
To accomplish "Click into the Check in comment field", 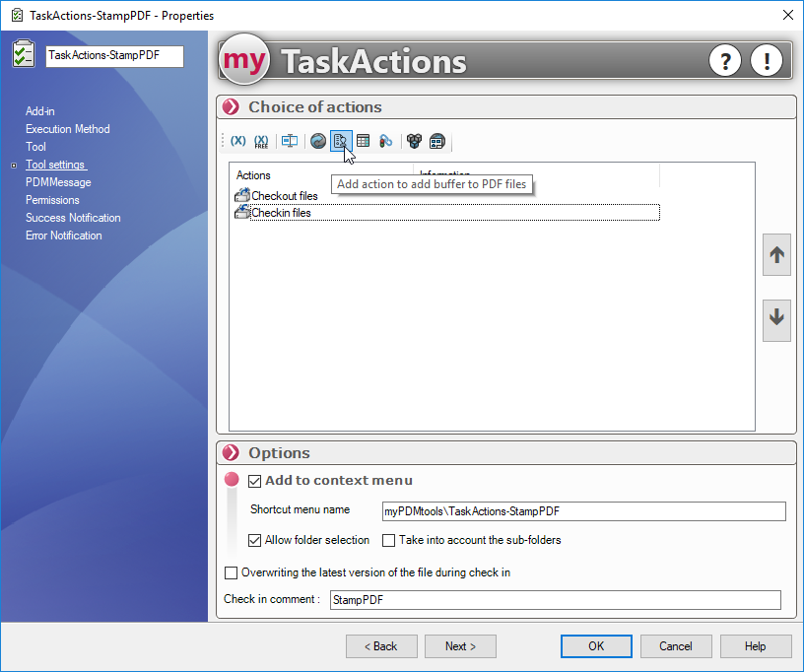I will 555,600.
